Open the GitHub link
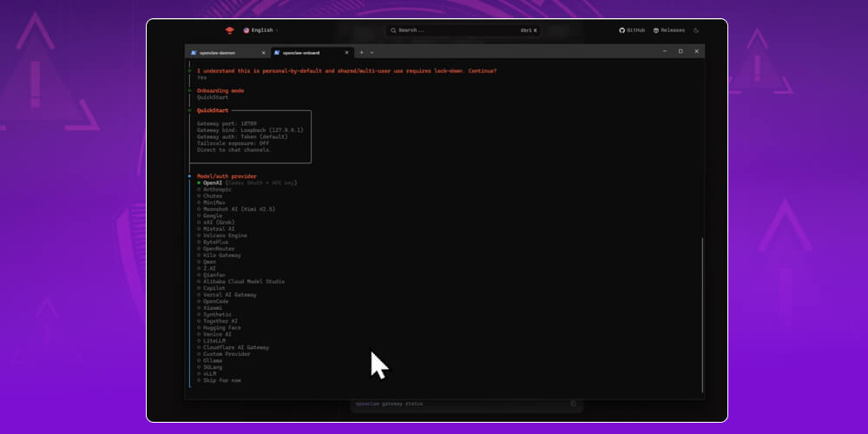 [x=632, y=30]
